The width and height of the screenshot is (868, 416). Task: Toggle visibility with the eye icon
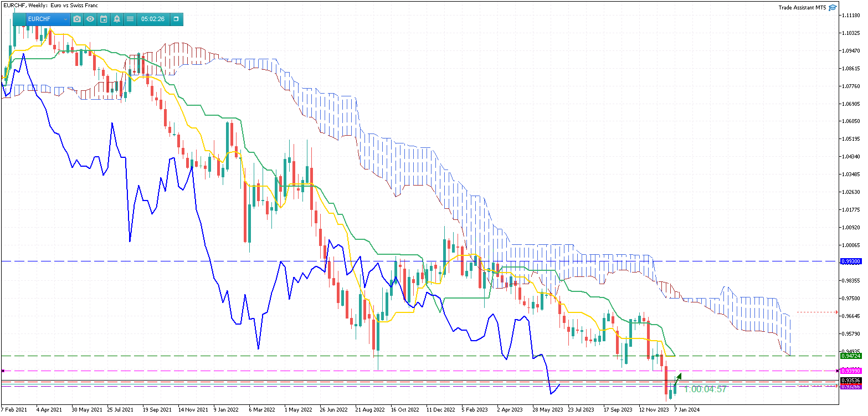90,19
